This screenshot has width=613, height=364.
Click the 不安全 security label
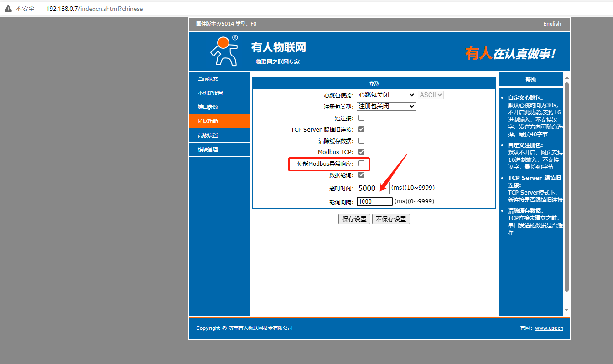(x=25, y=9)
